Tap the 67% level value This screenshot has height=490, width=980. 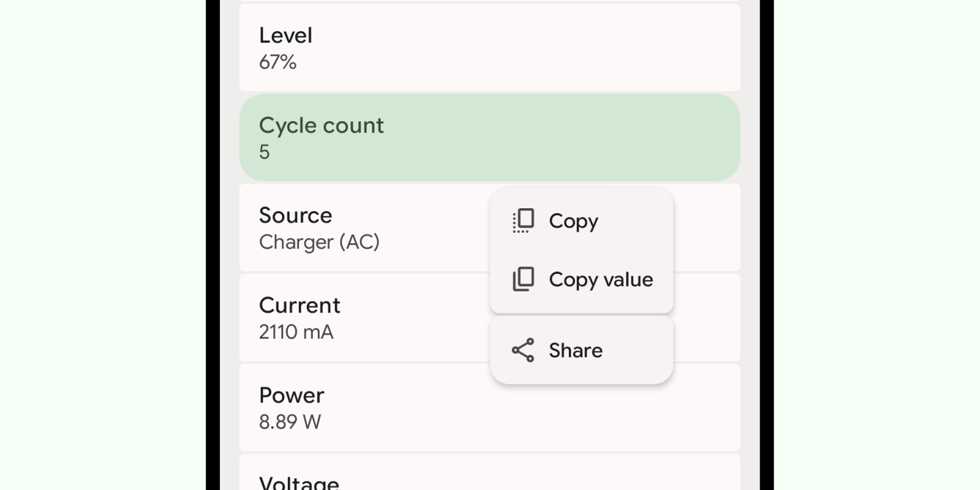[x=277, y=62]
